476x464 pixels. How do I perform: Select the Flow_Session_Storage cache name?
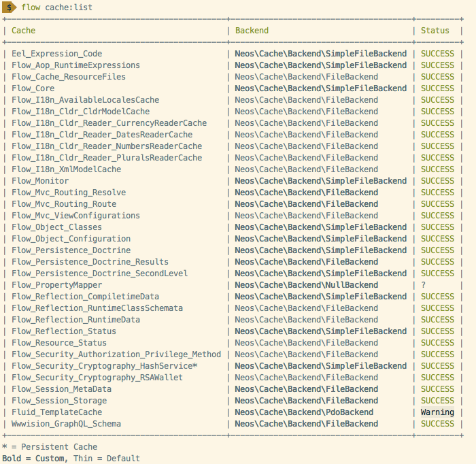click(59, 401)
